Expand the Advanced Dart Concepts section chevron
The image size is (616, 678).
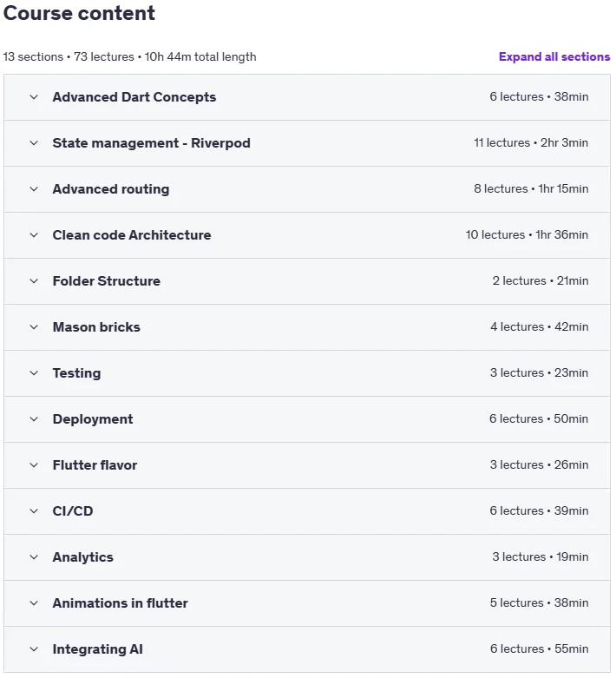[x=34, y=97]
